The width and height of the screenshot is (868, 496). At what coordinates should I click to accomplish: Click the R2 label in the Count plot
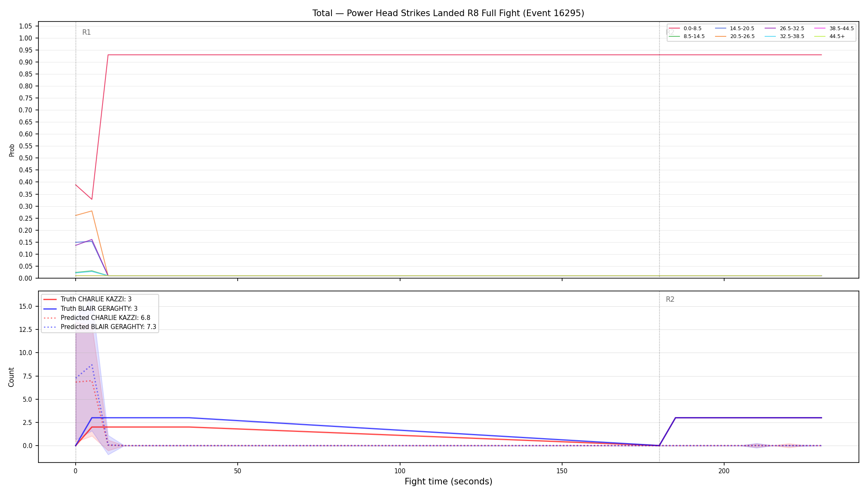click(670, 299)
